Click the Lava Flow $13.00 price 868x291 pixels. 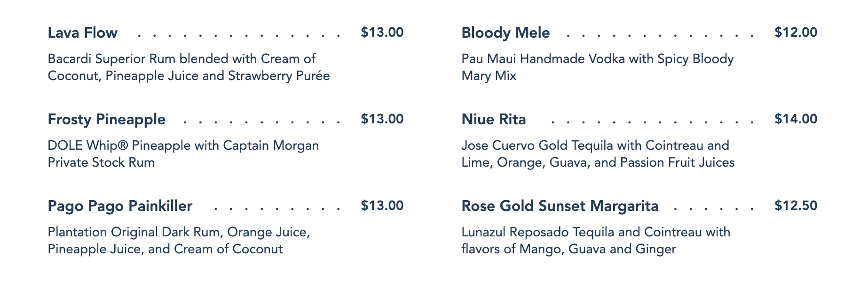[x=382, y=32]
